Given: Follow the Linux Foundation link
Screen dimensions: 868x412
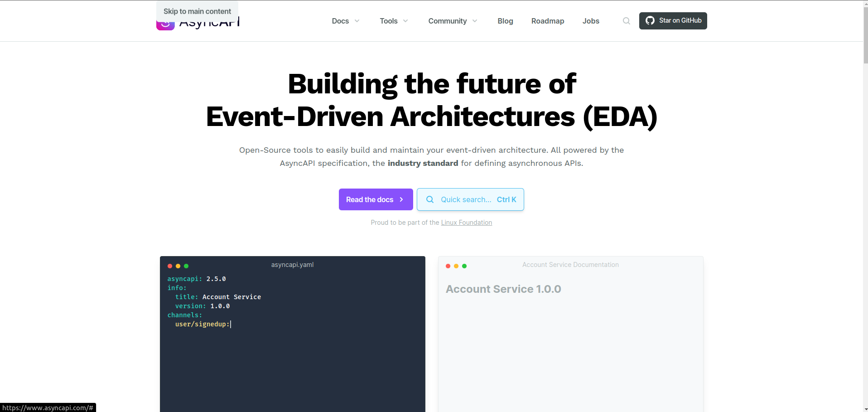Looking at the screenshot, I should pyautogui.click(x=467, y=223).
